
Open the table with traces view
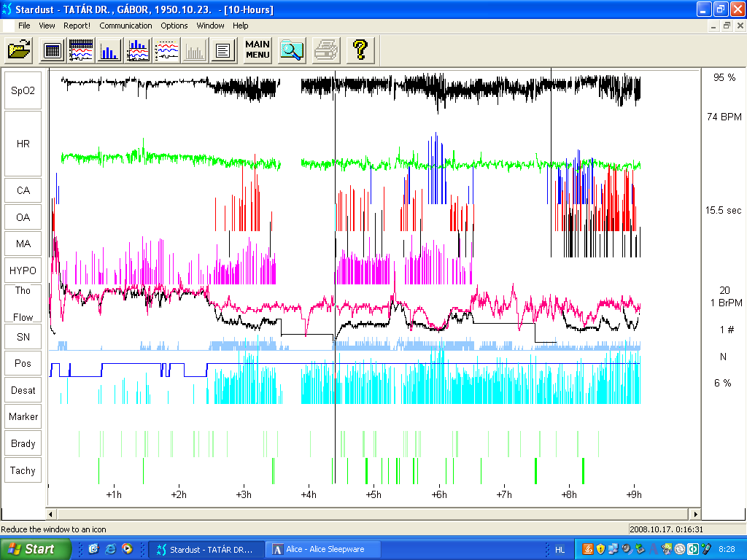click(x=81, y=50)
